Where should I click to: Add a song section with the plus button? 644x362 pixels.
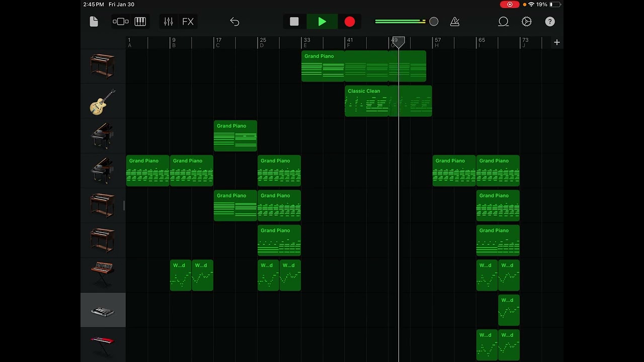click(x=557, y=42)
